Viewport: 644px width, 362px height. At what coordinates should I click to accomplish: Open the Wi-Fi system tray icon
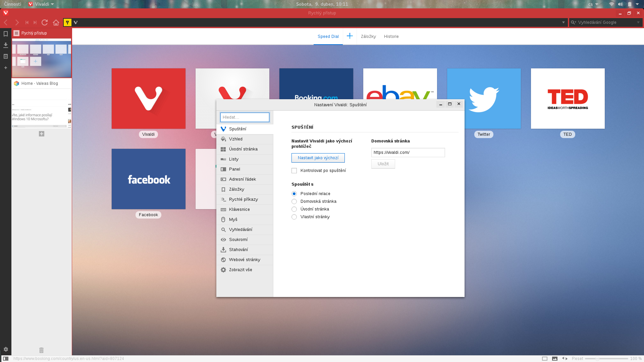611,4
